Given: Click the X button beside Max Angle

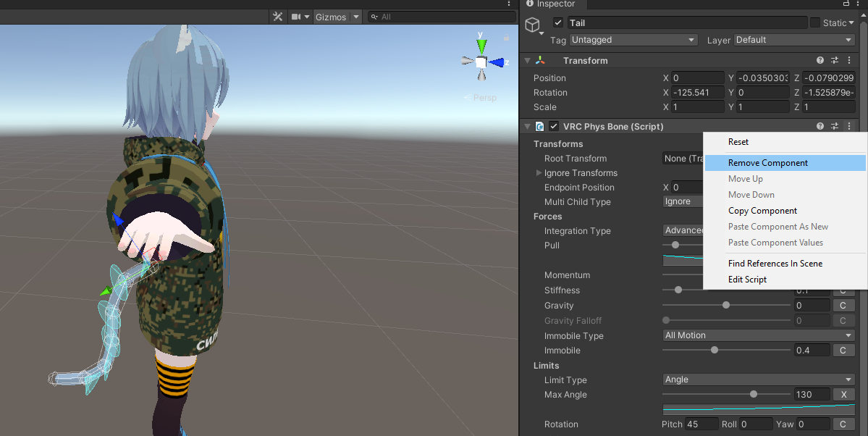Looking at the screenshot, I should coord(843,395).
